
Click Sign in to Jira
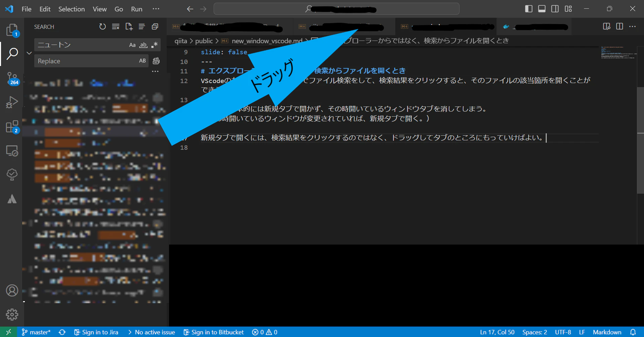(x=97, y=332)
